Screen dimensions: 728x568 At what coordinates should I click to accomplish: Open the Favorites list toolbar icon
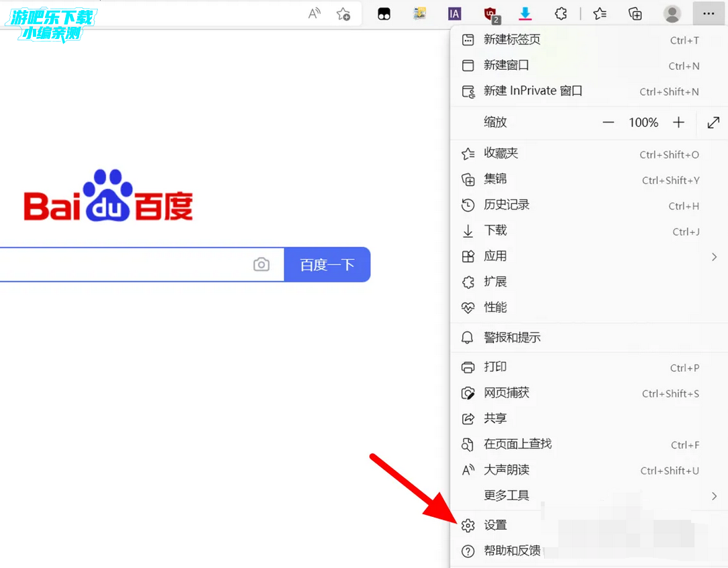(600, 13)
